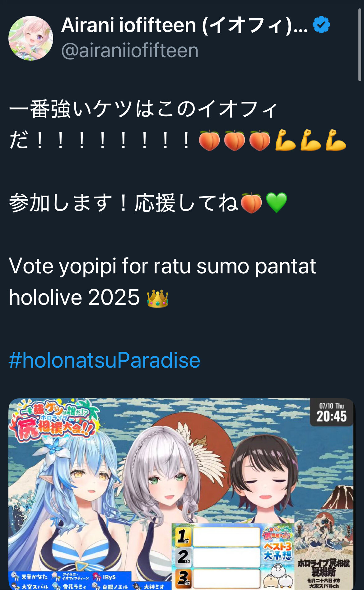Viewport: 364px width, 590px height.
Task: Tap the empty 1位 ranking box
Action: click(x=226, y=537)
